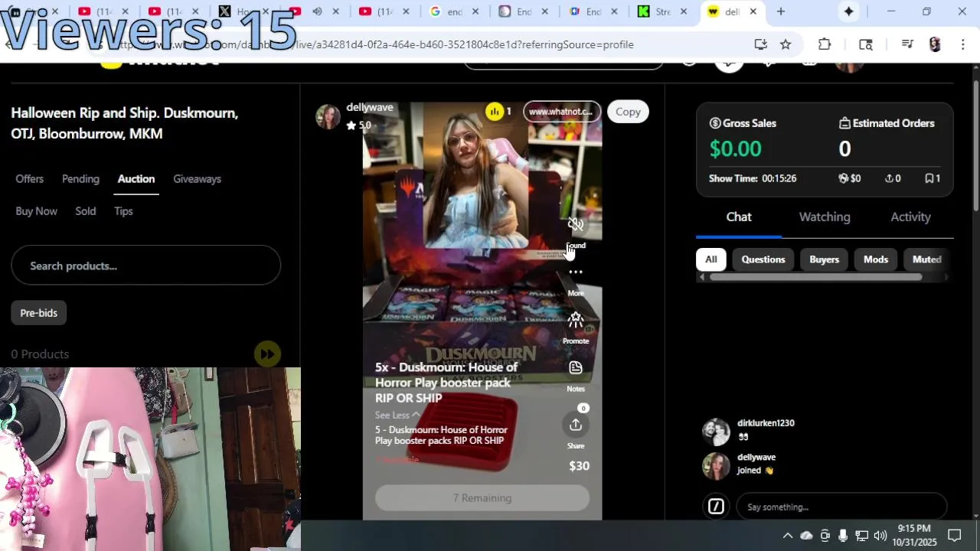This screenshot has width=980, height=551.
Task: Click the tips coin icon showing $0
Action: pos(843,178)
